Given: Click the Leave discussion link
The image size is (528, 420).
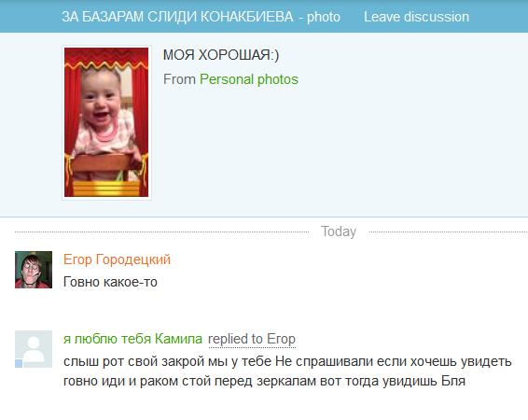Looking at the screenshot, I should coord(416,17).
